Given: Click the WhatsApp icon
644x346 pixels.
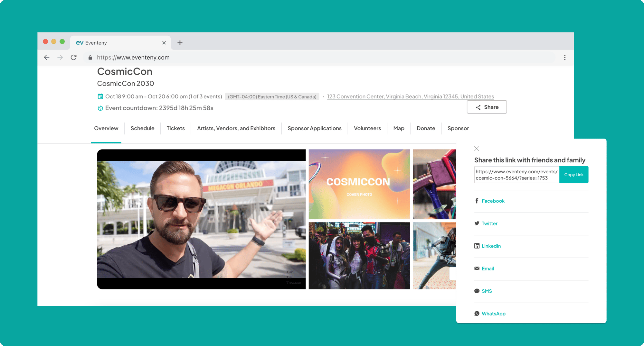Looking at the screenshot, I should 477,314.
